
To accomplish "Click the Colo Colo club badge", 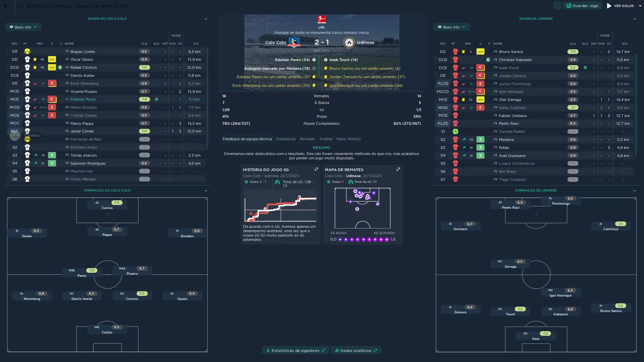I will coord(294,42).
